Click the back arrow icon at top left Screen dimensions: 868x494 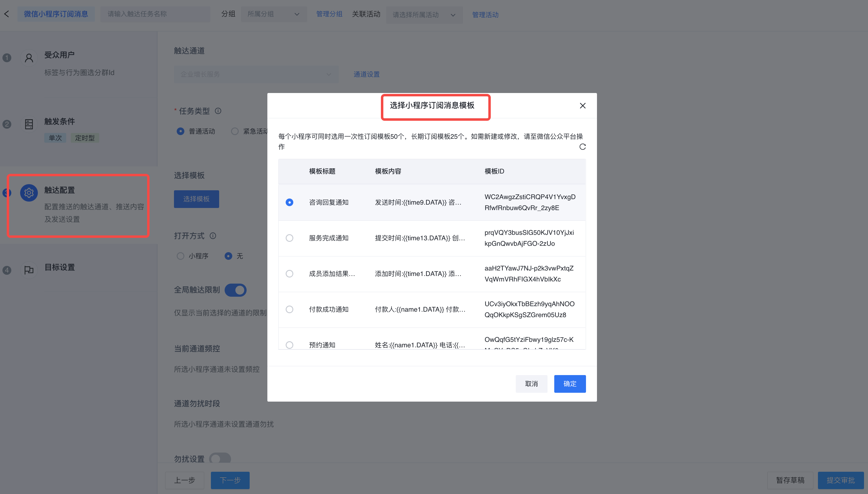tap(6, 14)
